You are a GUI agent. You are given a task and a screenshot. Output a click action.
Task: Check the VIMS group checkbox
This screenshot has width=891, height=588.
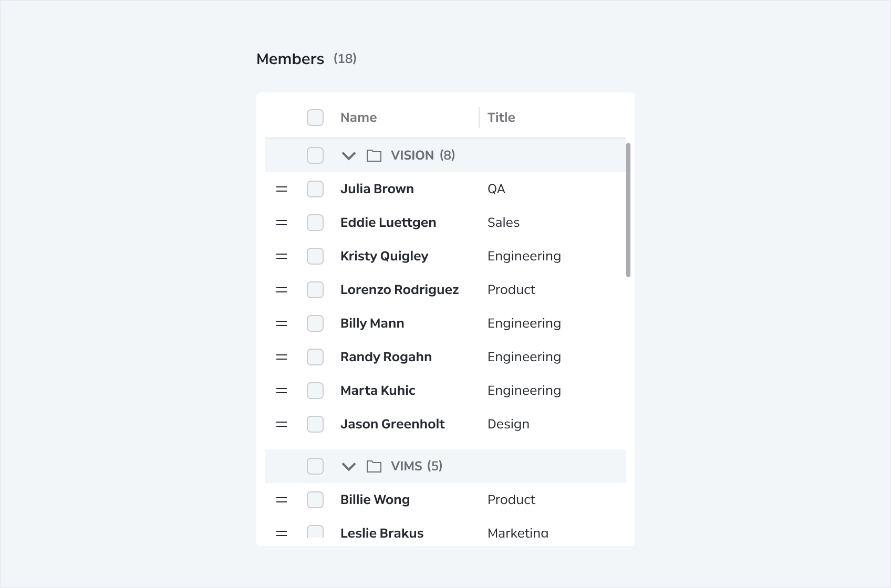click(315, 466)
